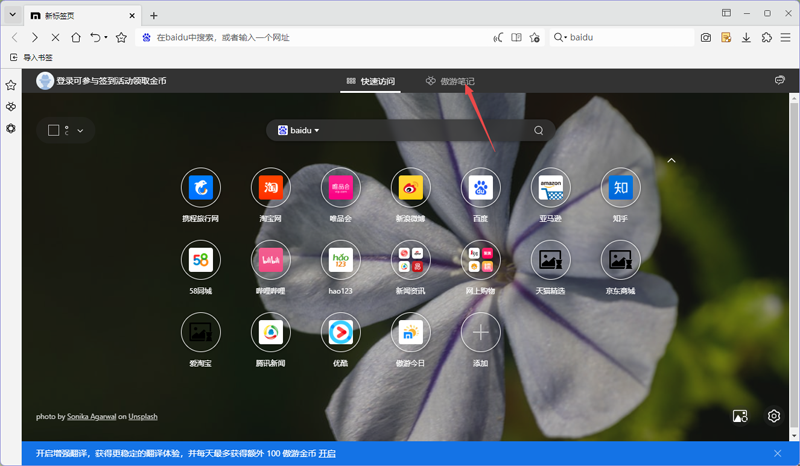The height and width of the screenshot is (466, 800).
Task: Click the undo closed tab icon
Action: pyautogui.click(x=95, y=37)
